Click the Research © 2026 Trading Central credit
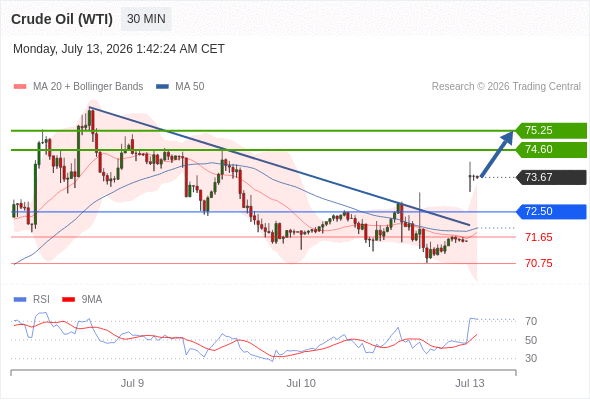 506,87
